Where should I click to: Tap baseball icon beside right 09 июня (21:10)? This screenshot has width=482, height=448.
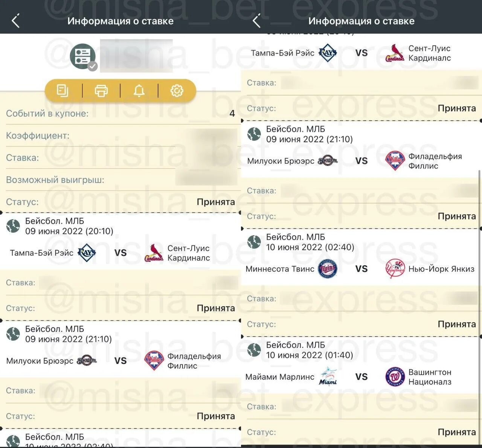click(x=254, y=134)
